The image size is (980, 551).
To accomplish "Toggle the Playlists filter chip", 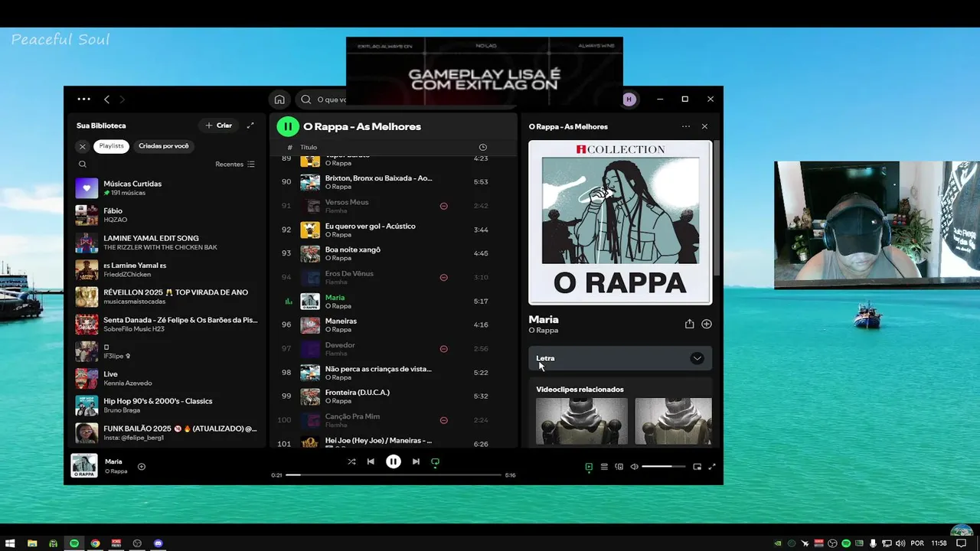I will click(x=112, y=146).
